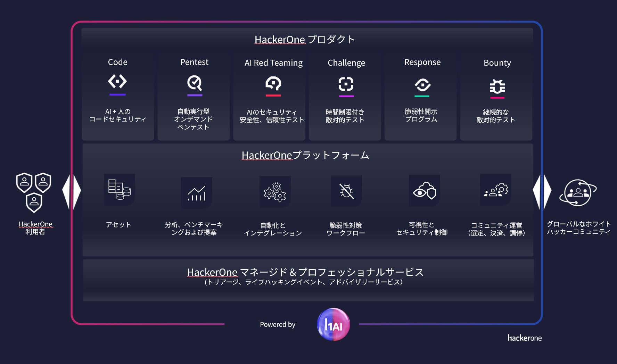Image resolution: width=617 pixels, height=364 pixels.
Task: Click the 'アセット' label
Action: 118,225
